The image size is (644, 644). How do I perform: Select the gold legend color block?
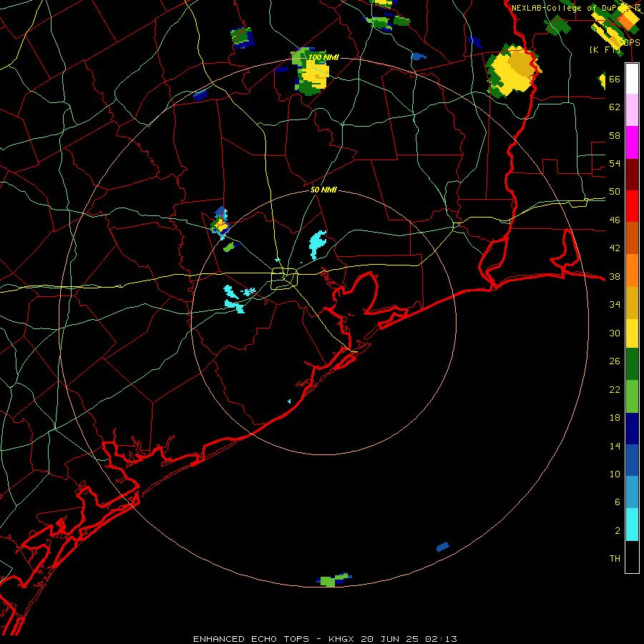(632, 302)
